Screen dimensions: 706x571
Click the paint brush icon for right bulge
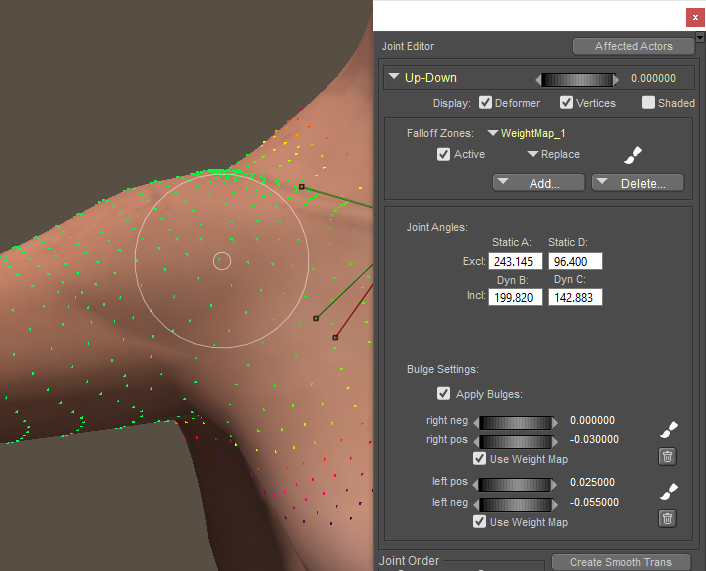point(668,430)
